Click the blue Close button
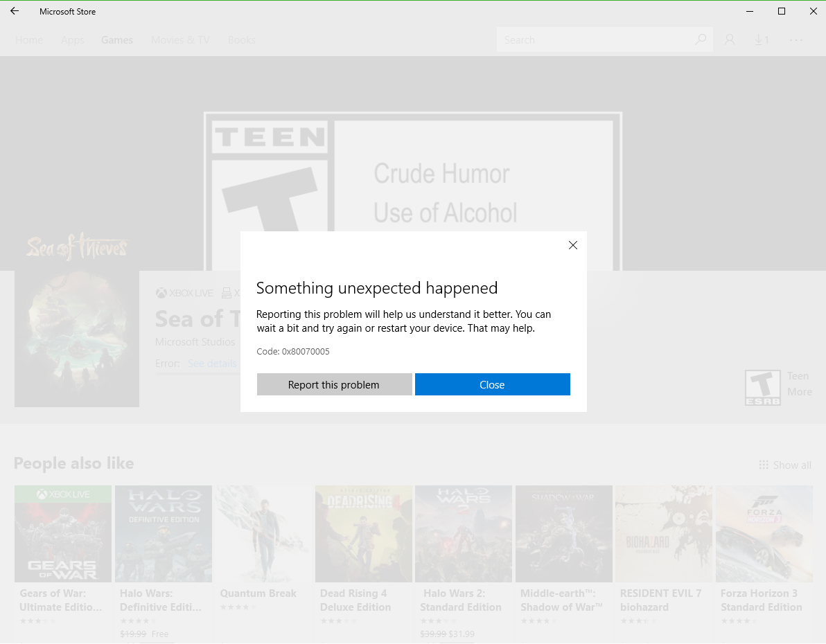 (492, 385)
